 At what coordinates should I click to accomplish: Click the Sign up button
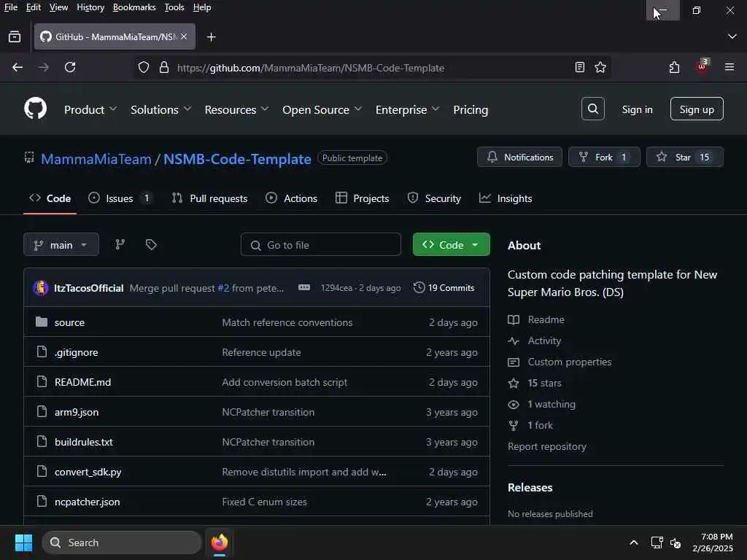pos(697,109)
